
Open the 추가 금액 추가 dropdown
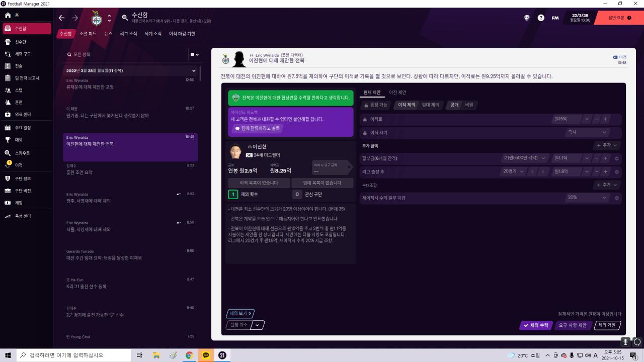click(606, 145)
